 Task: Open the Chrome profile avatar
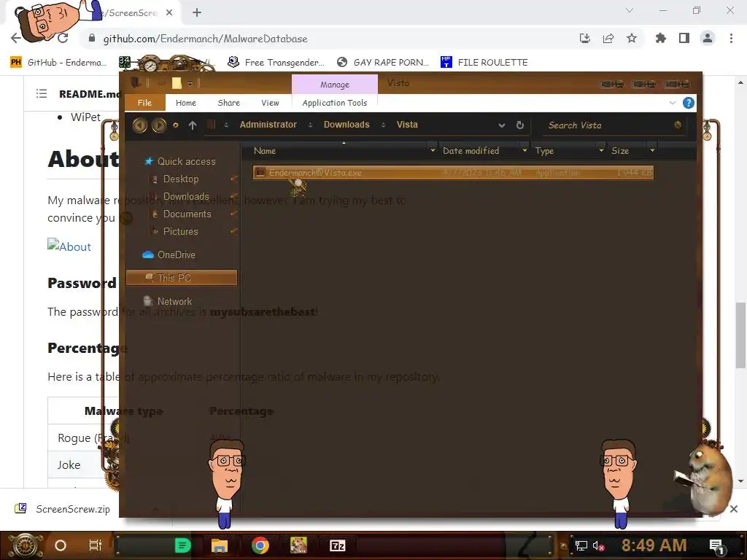(708, 38)
